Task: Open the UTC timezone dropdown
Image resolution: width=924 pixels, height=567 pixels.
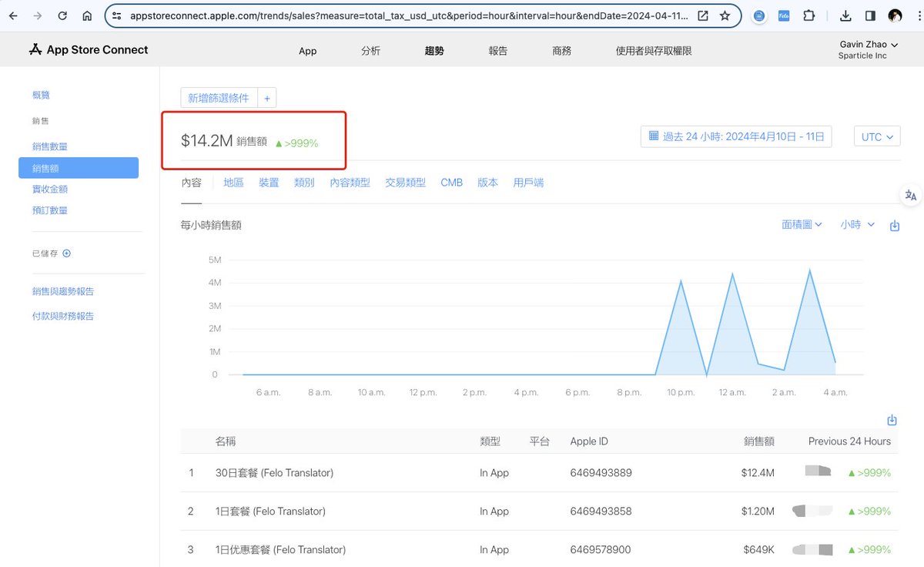Action: click(x=877, y=136)
